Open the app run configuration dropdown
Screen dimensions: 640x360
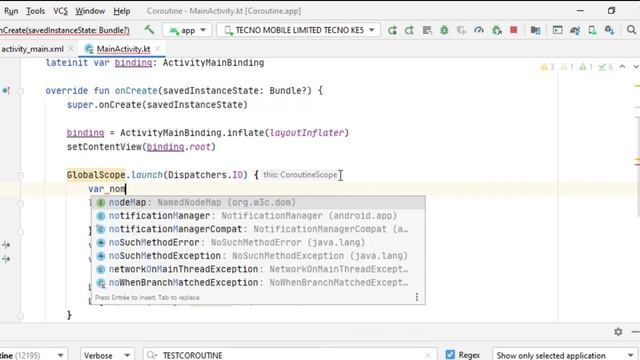(x=187, y=30)
